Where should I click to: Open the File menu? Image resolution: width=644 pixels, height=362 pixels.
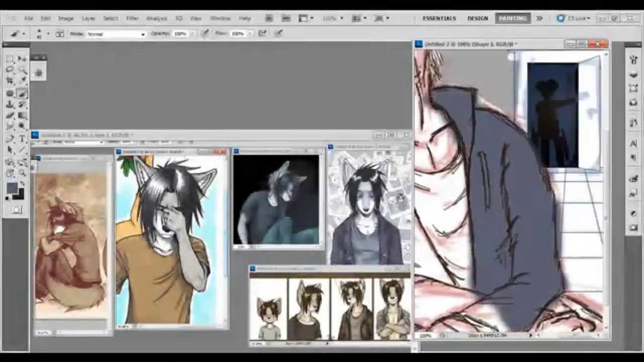[29, 18]
